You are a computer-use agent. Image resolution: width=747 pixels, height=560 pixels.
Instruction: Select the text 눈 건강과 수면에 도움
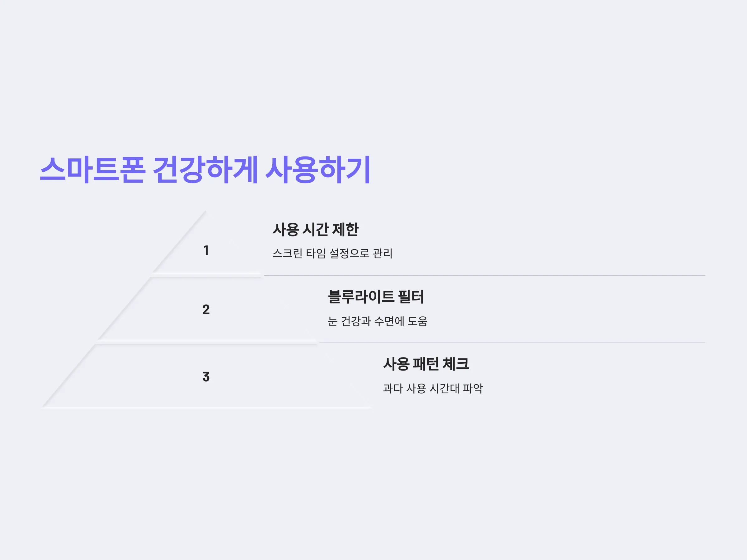pyautogui.click(x=378, y=321)
